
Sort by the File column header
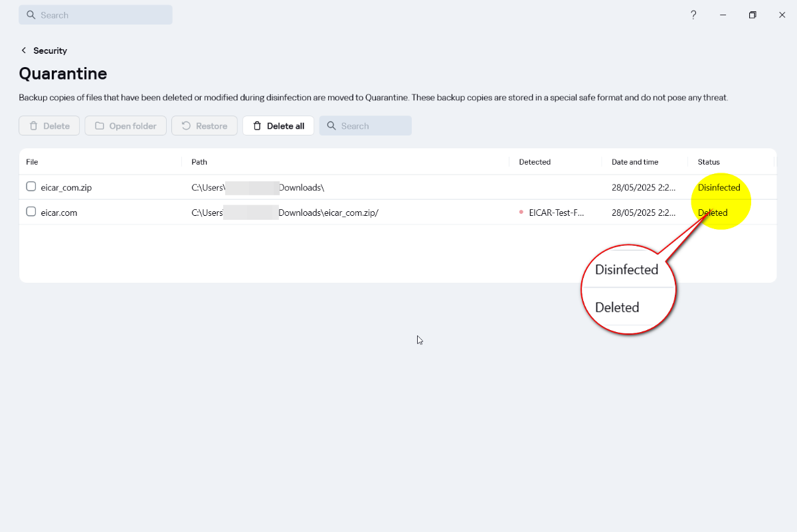click(33, 162)
